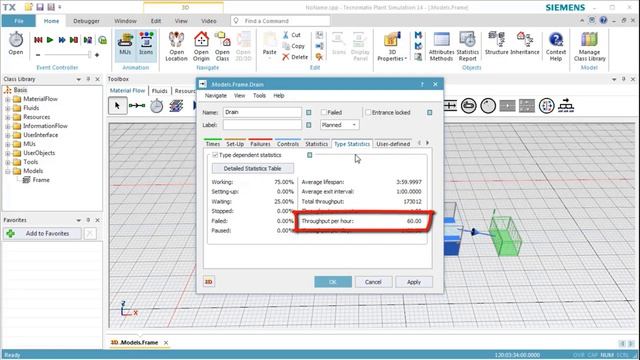This screenshot has width=640, height=360.
Task: Click in the Name input field
Action: pyautogui.click(x=262, y=112)
